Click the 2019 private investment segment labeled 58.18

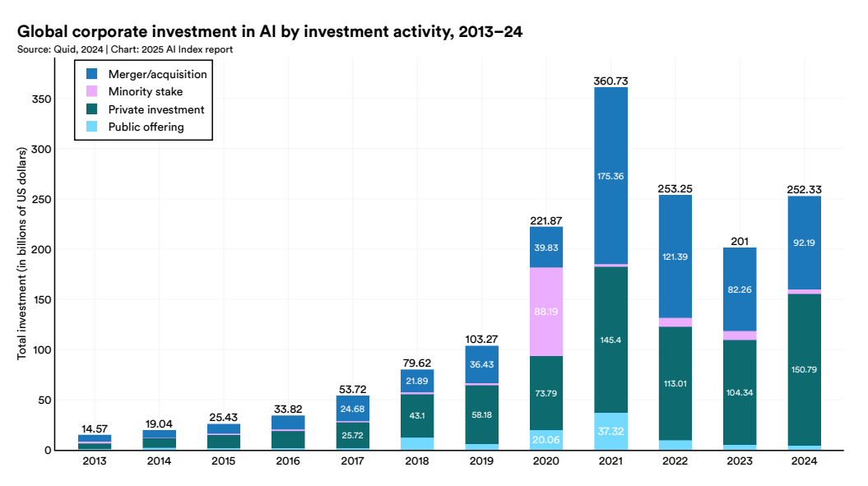[x=480, y=414]
